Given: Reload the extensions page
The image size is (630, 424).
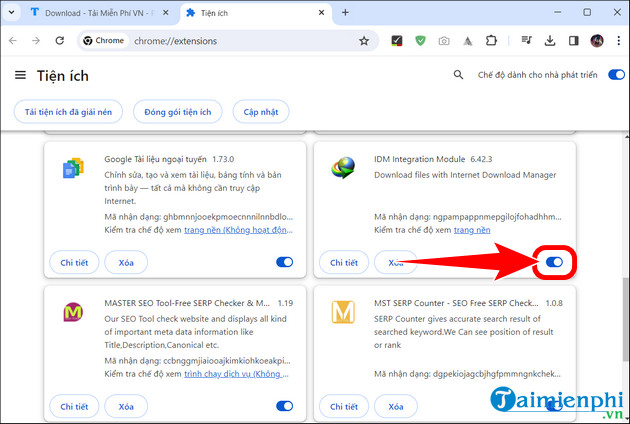Looking at the screenshot, I should [59, 41].
